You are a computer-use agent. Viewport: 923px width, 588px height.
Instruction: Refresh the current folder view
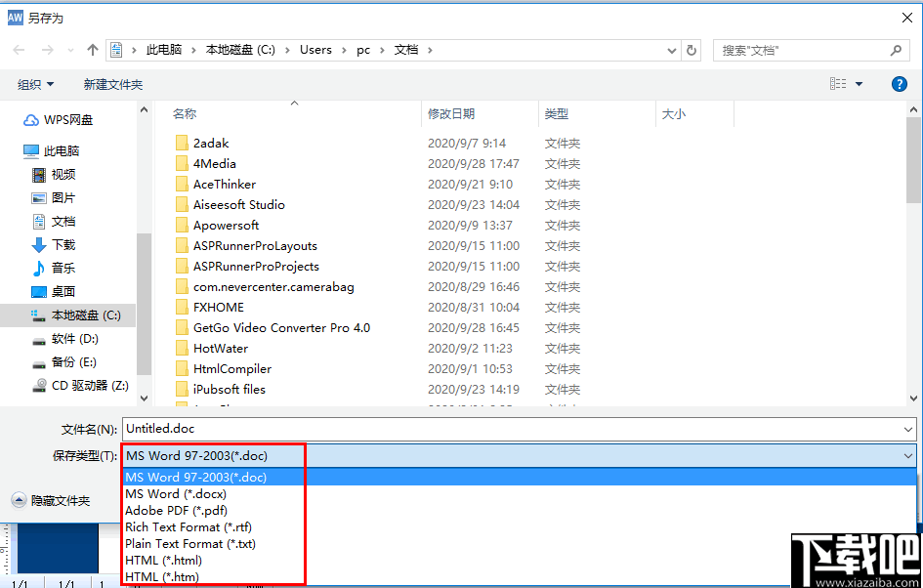pos(692,50)
